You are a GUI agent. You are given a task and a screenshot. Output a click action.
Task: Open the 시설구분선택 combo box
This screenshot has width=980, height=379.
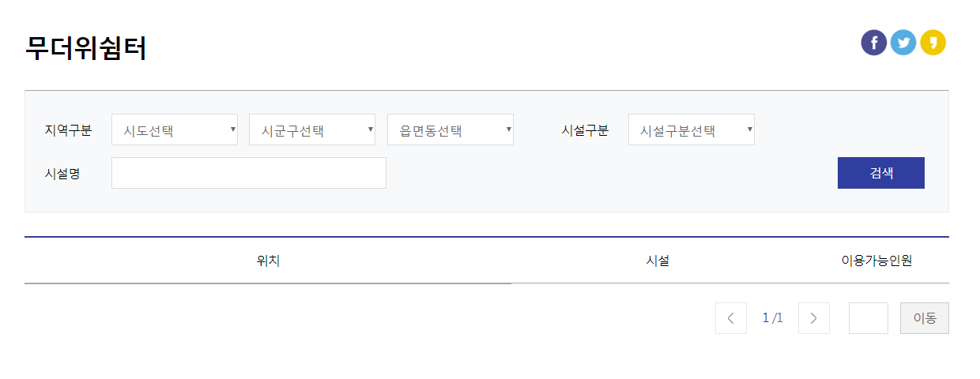[x=692, y=129]
